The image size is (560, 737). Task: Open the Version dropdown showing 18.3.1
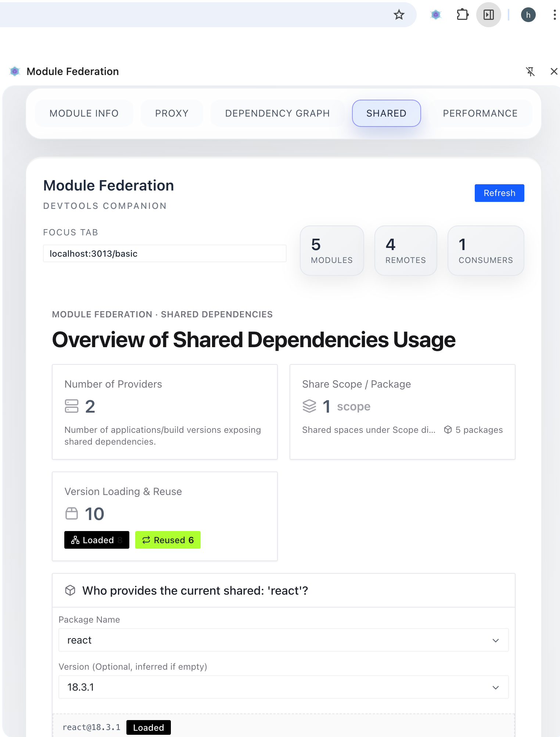[283, 687]
